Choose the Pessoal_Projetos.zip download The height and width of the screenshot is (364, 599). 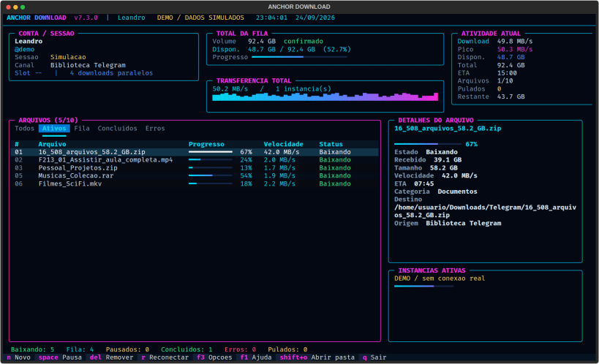coord(195,168)
